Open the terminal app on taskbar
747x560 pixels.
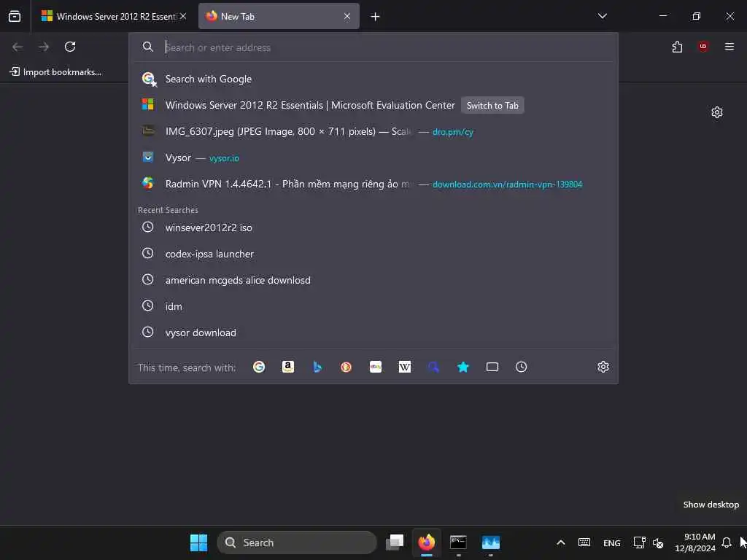(x=458, y=542)
